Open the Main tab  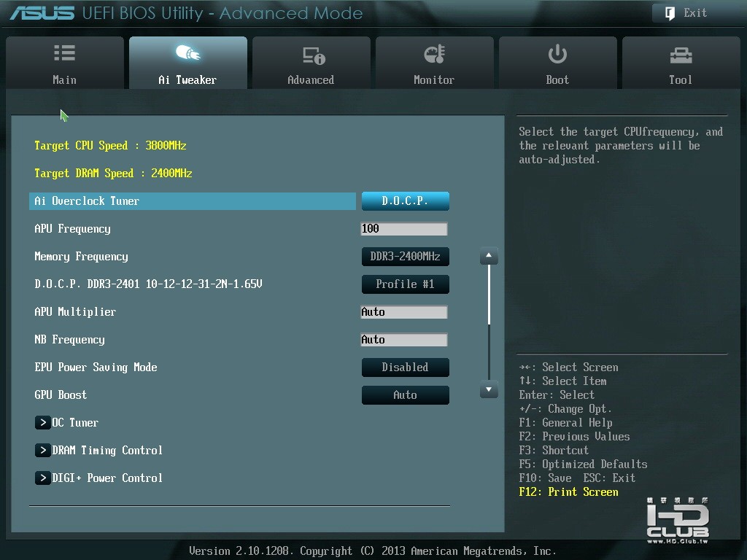pyautogui.click(x=65, y=63)
